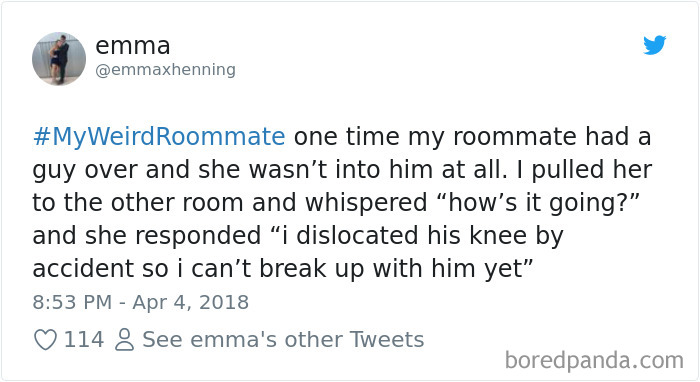
Task: Click the words “to the other room”
Action: pos(138,203)
